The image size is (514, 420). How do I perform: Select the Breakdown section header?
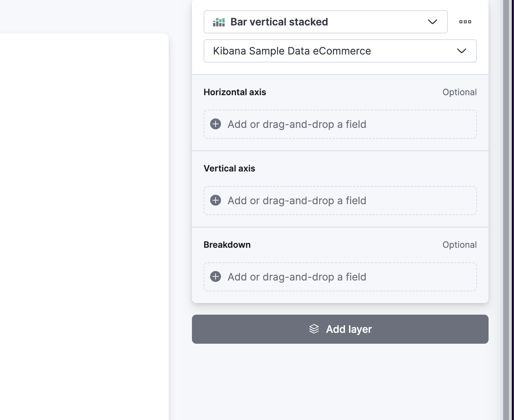[227, 245]
